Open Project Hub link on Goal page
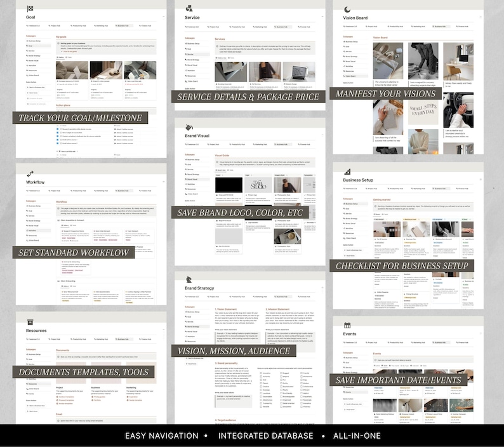This screenshot has width=504, height=447. [x=55, y=26]
